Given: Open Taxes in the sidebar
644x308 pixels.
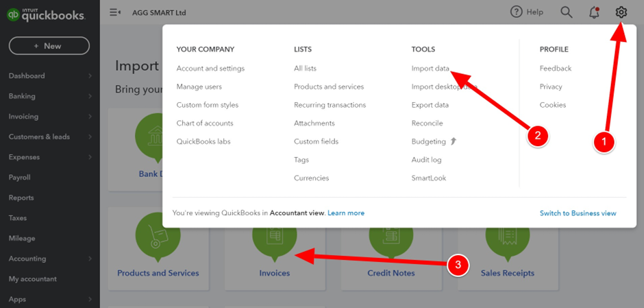Looking at the screenshot, I should (18, 218).
